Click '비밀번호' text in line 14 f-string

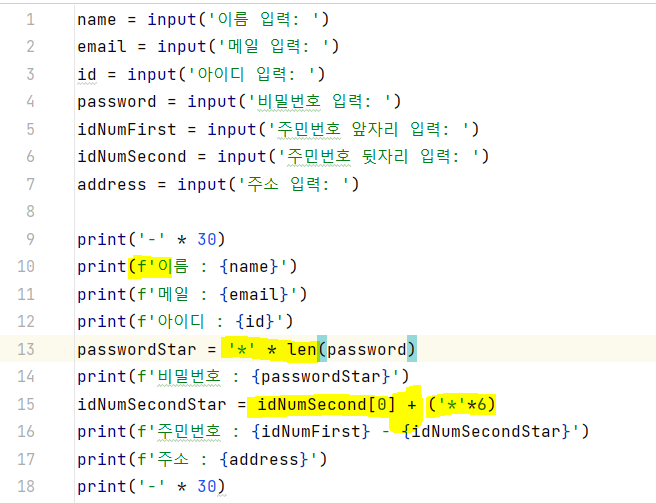tap(189, 377)
